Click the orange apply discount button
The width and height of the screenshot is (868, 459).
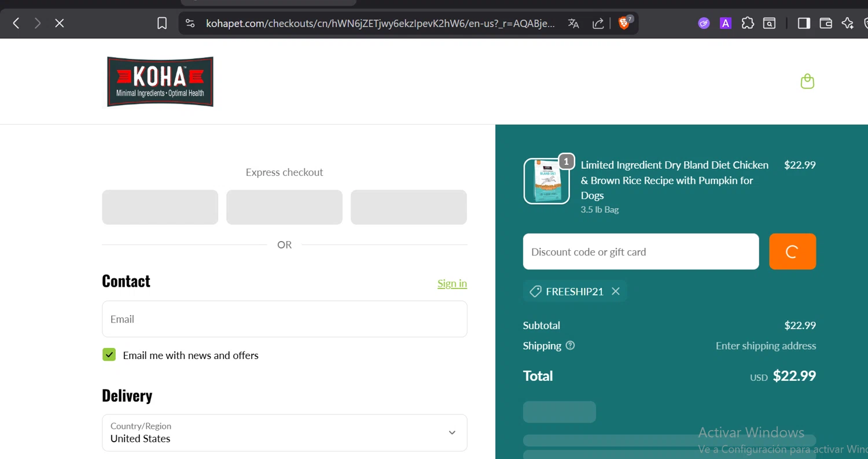(792, 251)
